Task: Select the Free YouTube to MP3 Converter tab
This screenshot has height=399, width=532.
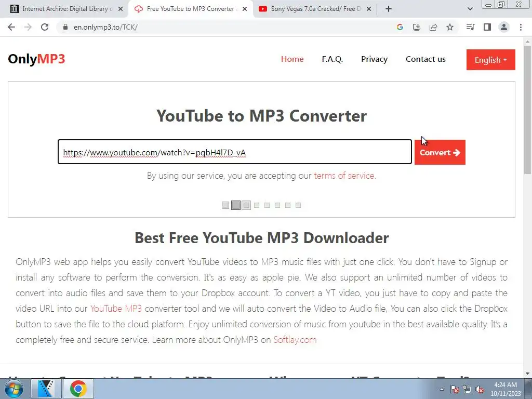Action: (190, 9)
